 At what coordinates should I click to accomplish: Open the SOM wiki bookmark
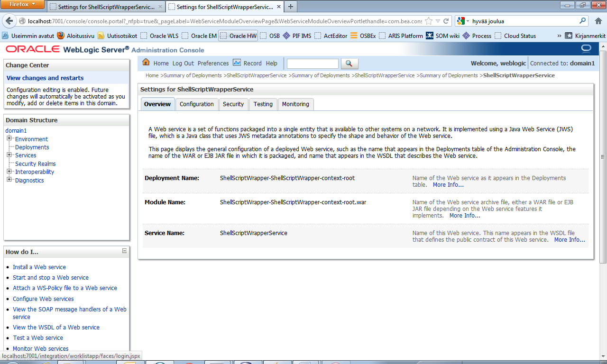tap(442, 36)
